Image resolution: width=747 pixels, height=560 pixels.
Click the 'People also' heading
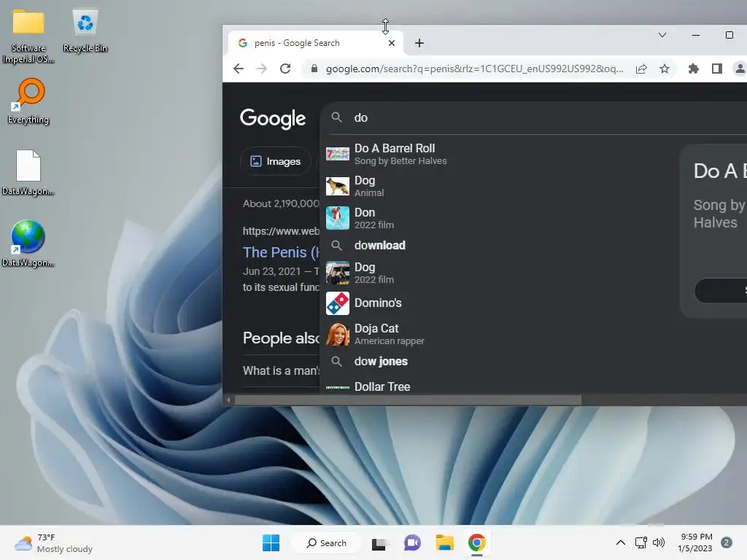(x=281, y=338)
